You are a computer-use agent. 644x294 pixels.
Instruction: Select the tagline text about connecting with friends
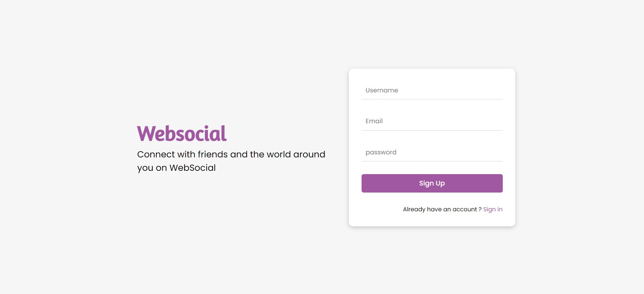click(231, 161)
